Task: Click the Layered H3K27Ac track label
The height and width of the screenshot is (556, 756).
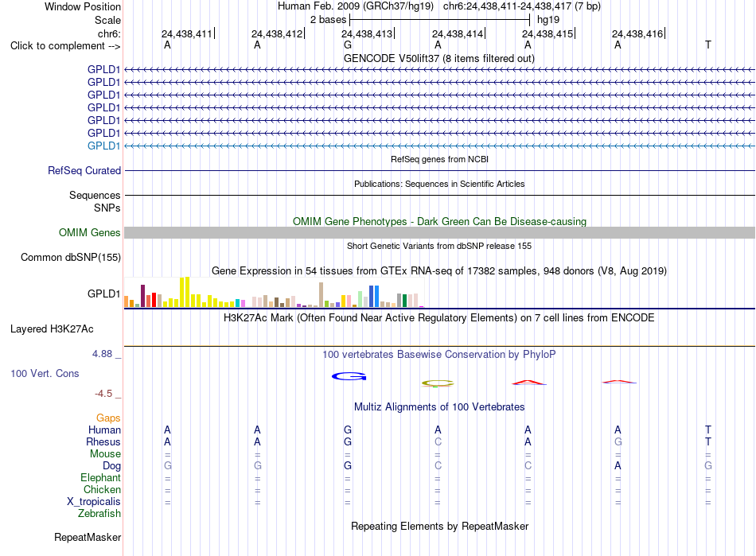Action: (52, 329)
